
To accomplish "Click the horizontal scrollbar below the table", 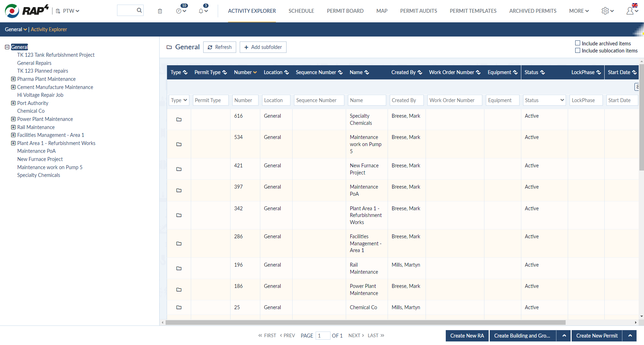I will point(365,322).
